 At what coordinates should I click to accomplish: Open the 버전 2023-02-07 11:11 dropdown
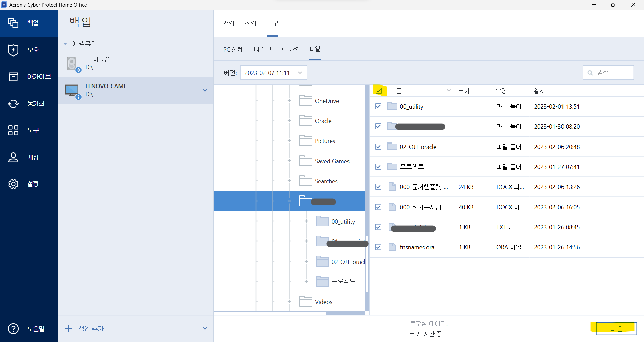(x=274, y=73)
